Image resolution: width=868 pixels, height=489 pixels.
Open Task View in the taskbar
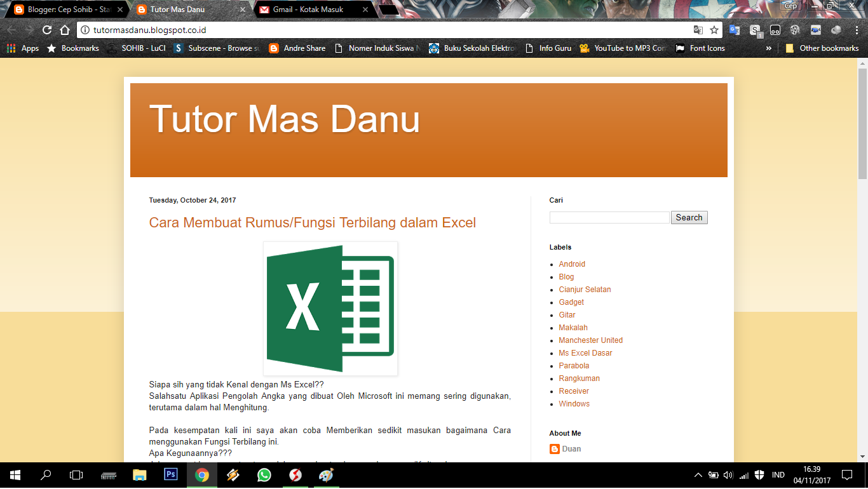76,474
